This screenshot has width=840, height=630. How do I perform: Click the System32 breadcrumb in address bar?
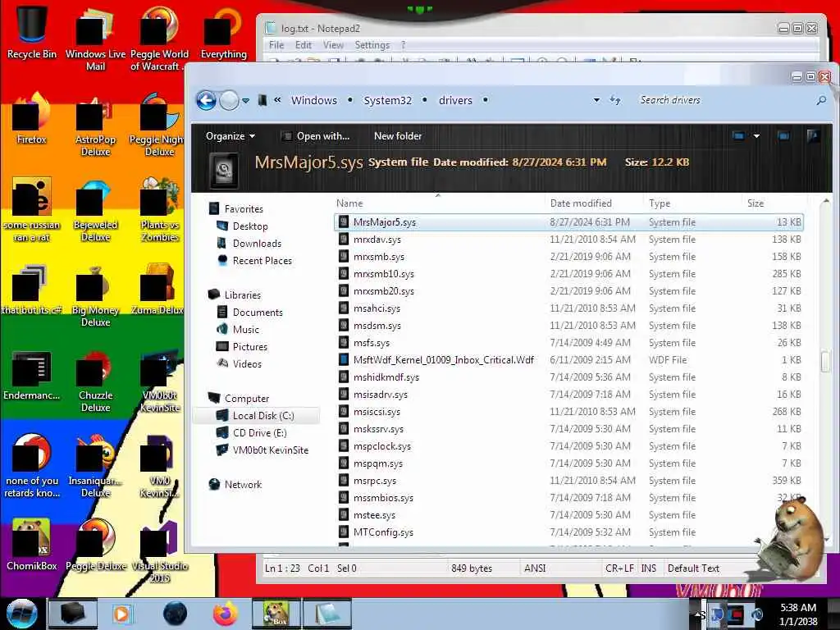(x=387, y=100)
